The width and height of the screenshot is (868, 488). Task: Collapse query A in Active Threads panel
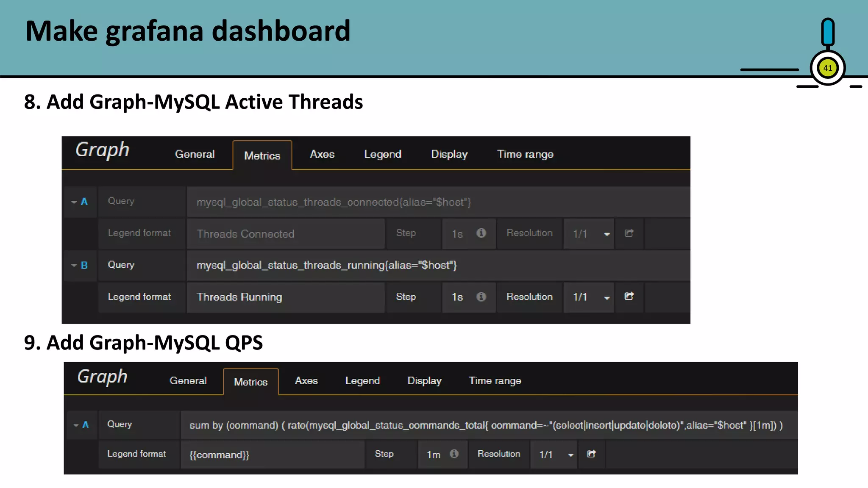74,202
